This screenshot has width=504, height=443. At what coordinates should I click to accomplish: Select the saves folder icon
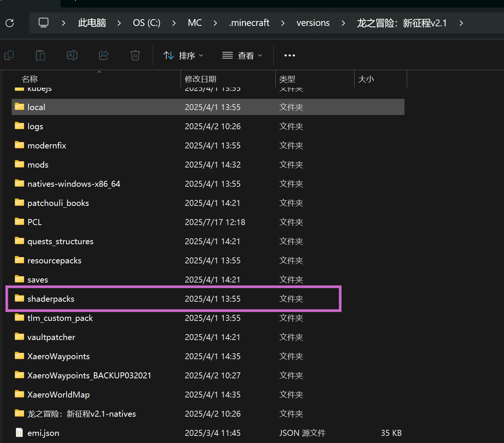pyautogui.click(x=20, y=279)
